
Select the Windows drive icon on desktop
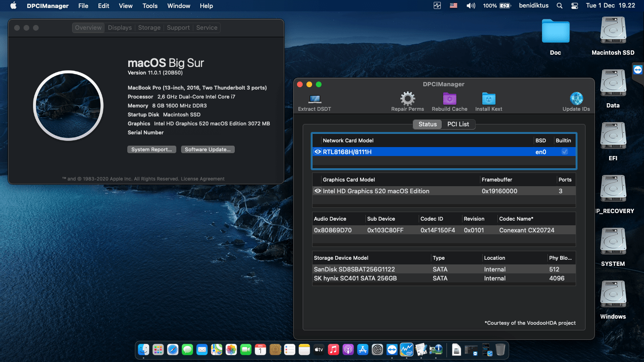pos(613,295)
